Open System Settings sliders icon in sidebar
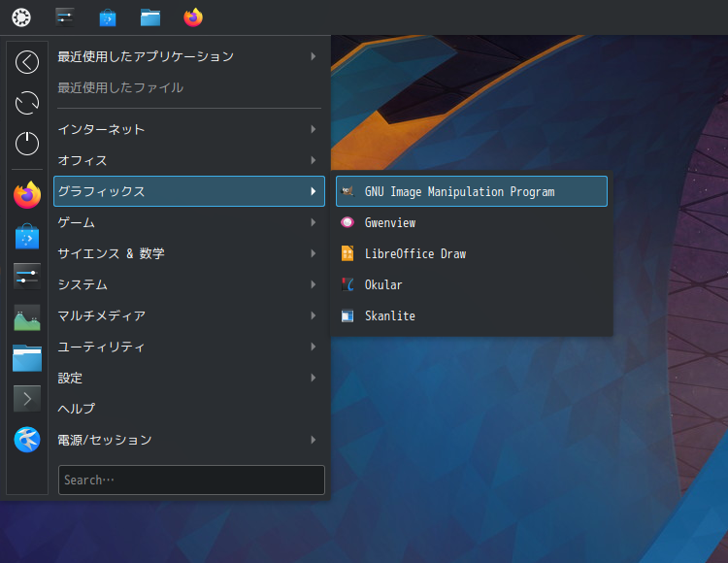 pos(27,277)
